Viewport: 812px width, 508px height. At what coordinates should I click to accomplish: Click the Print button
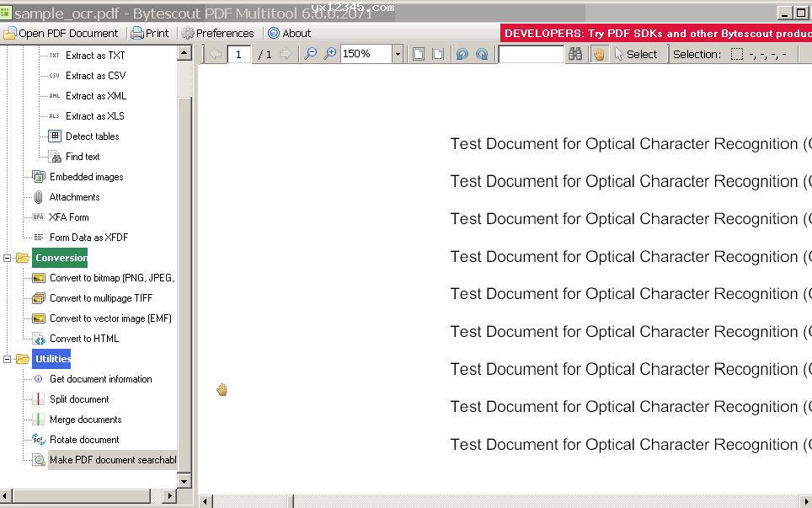click(x=149, y=34)
